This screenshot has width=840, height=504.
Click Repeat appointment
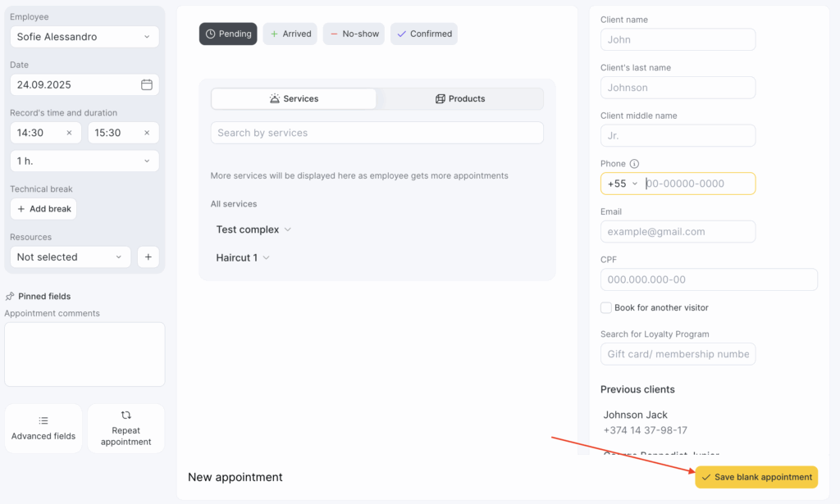click(126, 429)
